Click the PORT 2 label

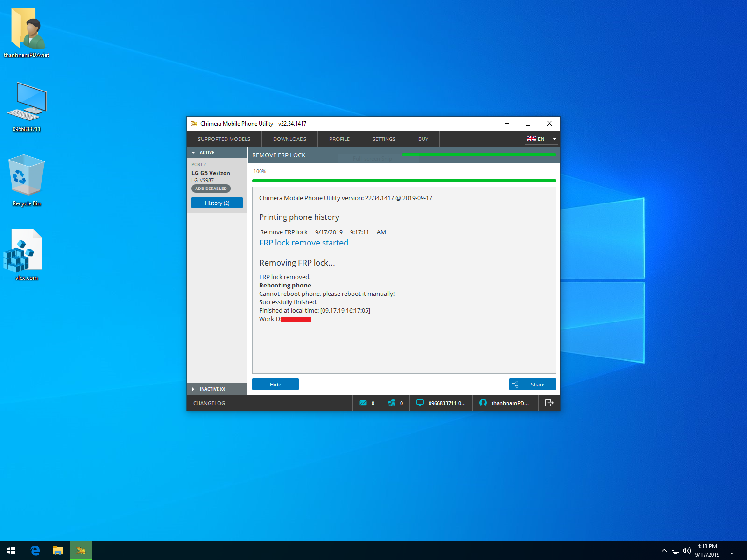point(198,165)
